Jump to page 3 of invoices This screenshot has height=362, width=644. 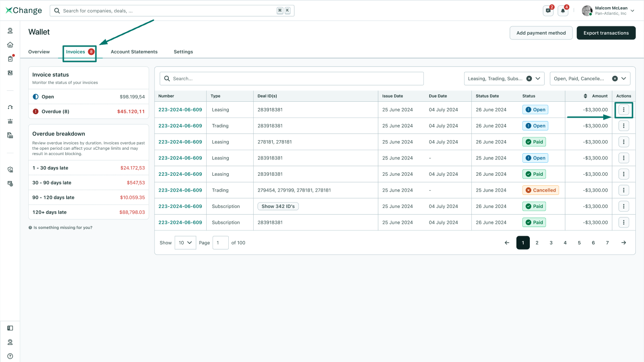pyautogui.click(x=551, y=242)
